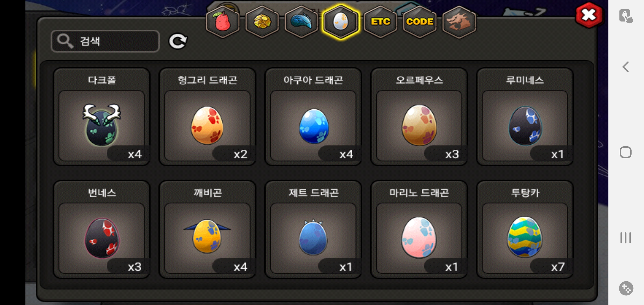Screen dimensions: 644x305
Task: Switch to the gold nugget tab
Action: (262, 22)
